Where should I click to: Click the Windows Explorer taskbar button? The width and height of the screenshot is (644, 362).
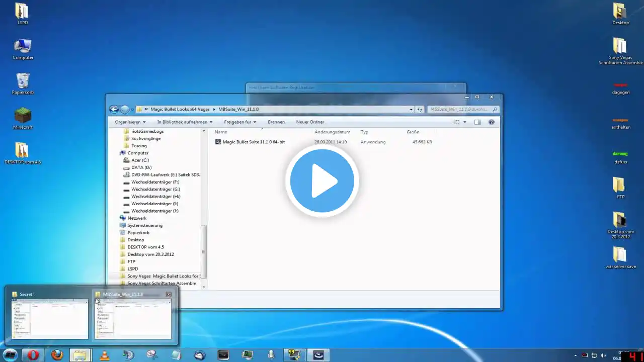coord(80,355)
